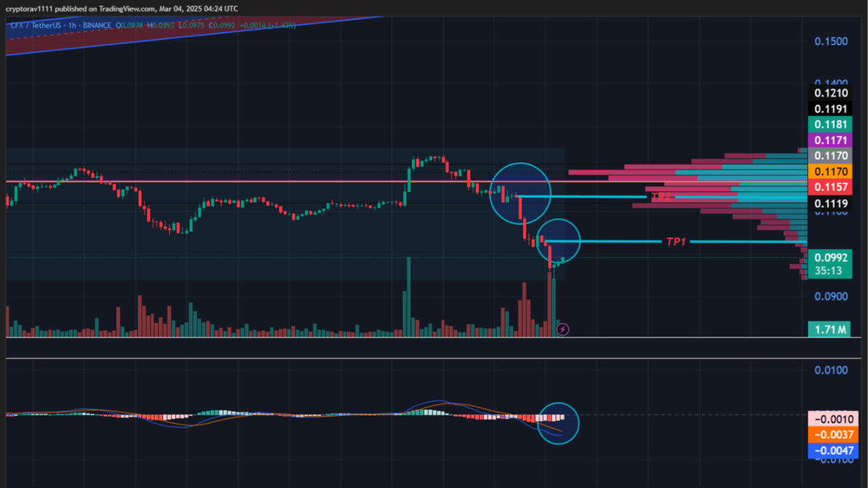
Task: Click the purple lightning bolt icon on the volume pane
Action: [x=563, y=329]
